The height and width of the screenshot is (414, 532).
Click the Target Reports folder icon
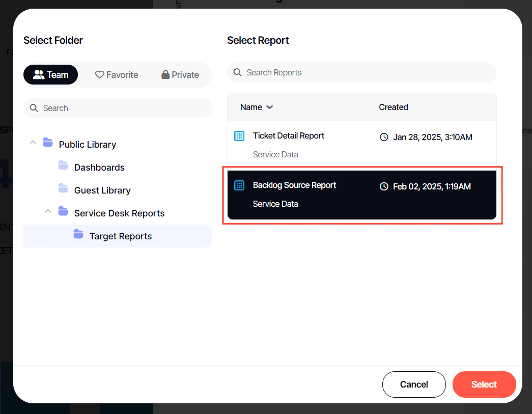[x=78, y=234]
